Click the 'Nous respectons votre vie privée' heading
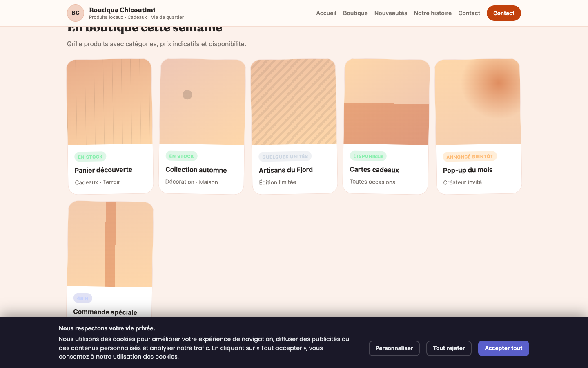Screen dimensions: 588x368 coord(107,328)
